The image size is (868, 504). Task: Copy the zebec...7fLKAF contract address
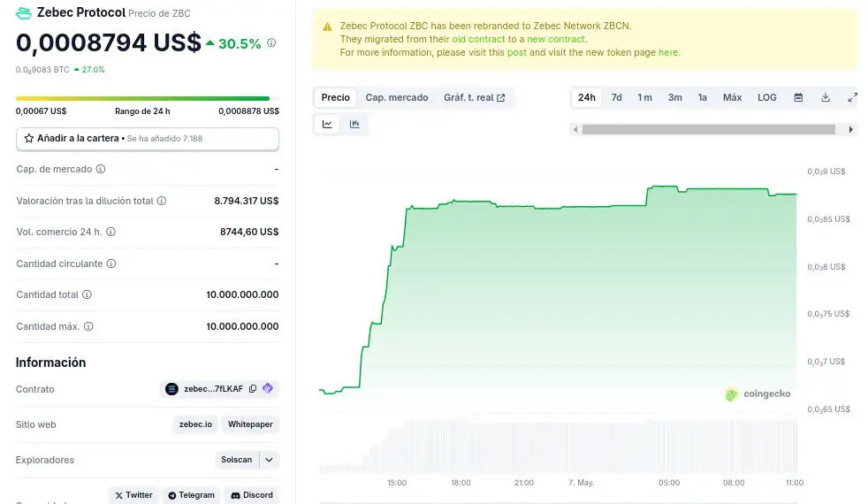pyautogui.click(x=253, y=389)
